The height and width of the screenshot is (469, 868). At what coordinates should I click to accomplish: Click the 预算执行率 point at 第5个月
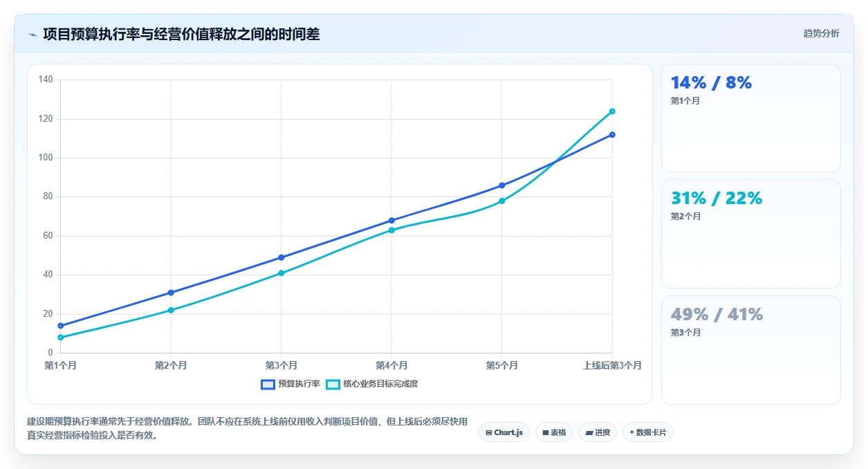(x=502, y=185)
